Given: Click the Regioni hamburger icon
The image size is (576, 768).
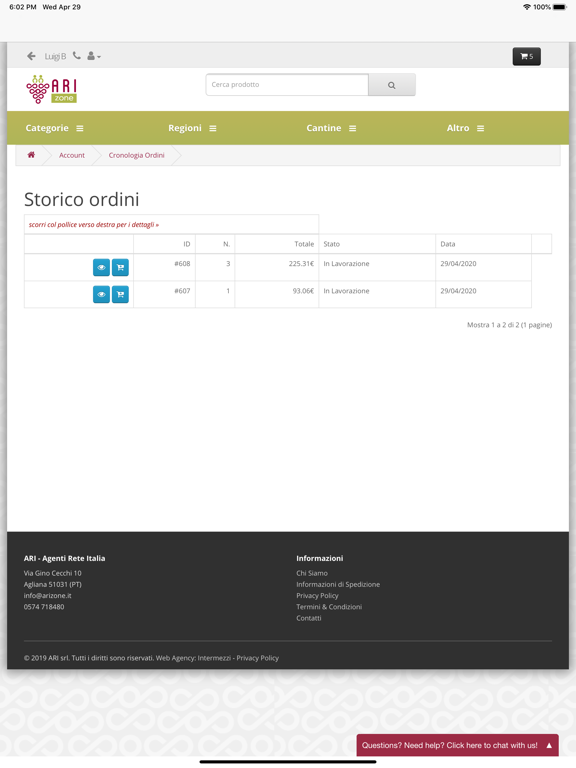Looking at the screenshot, I should pyautogui.click(x=213, y=128).
